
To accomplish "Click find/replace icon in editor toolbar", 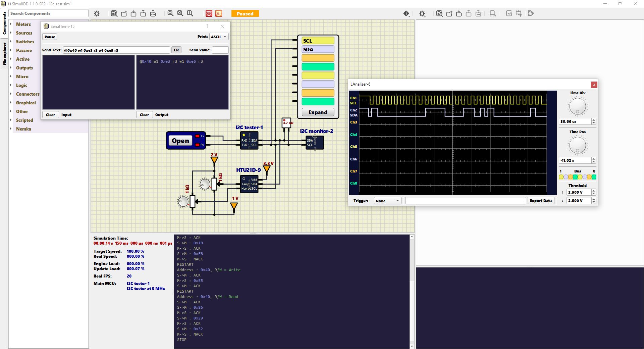I will (x=493, y=13).
